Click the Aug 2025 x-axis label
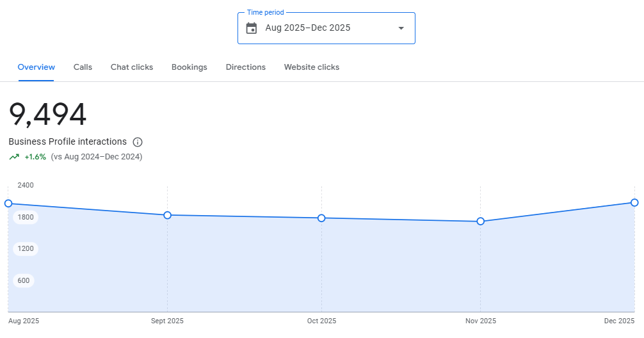Viewport: 644px width, 338px height. click(24, 321)
